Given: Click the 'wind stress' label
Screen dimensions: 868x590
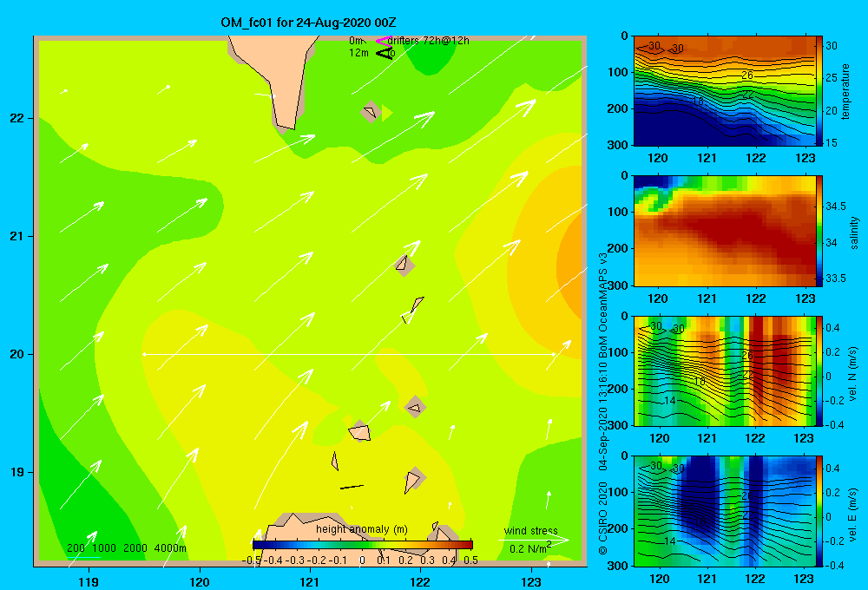Looking at the screenshot, I should pyautogui.click(x=531, y=530).
